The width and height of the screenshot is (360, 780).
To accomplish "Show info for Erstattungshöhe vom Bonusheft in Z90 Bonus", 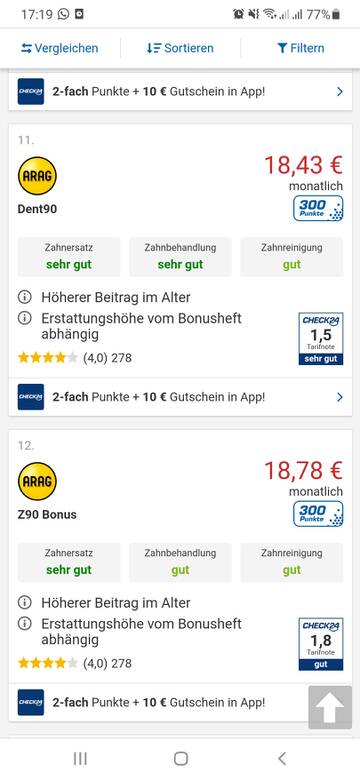I will [24, 623].
